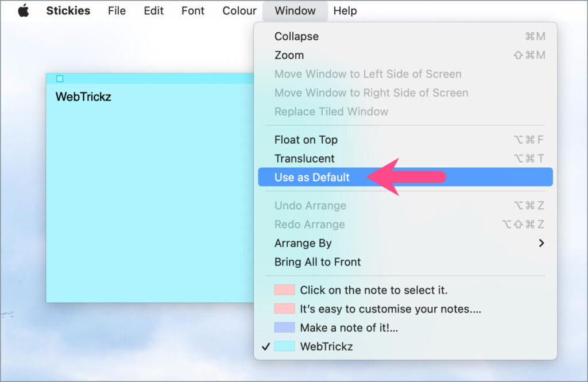Select the pink swatch beside "It's easy to customise your notes...."
The image size is (588, 382).
pyautogui.click(x=284, y=308)
